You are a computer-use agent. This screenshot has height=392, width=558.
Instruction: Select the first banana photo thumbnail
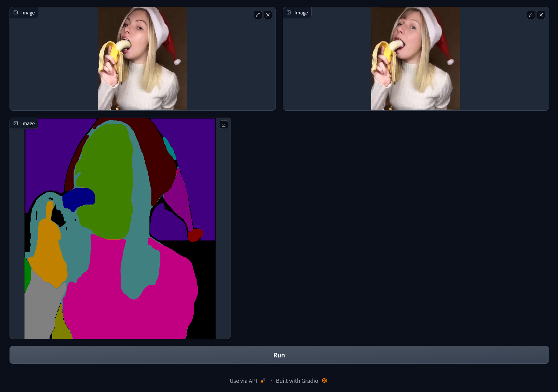click(142, 59)
